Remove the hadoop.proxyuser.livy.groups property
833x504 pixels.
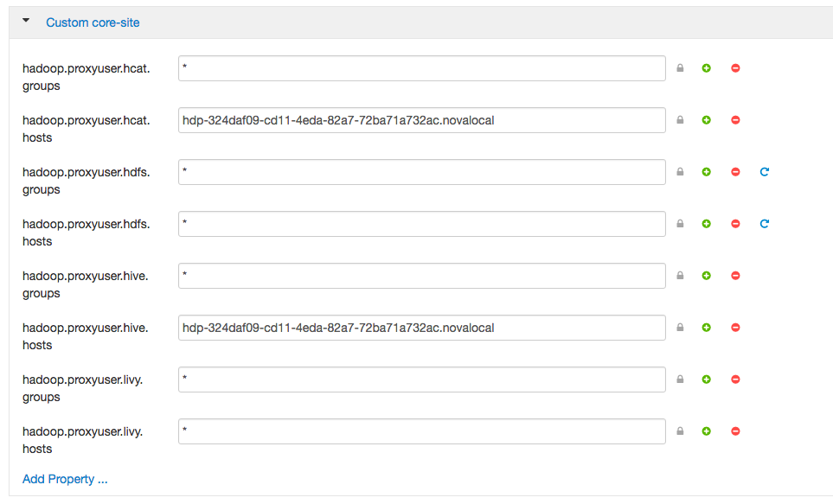pos(736,380)
